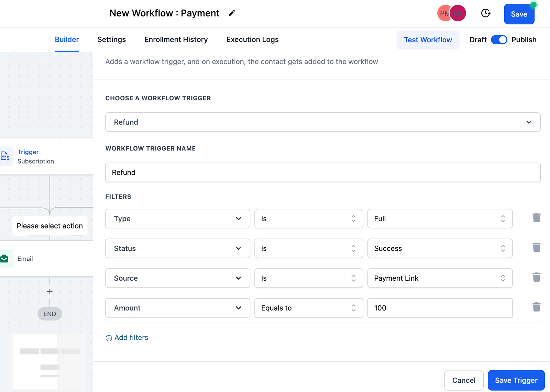Open the version history clock icon
Viewport: 550px width, 392px height.
click(485, 13)
